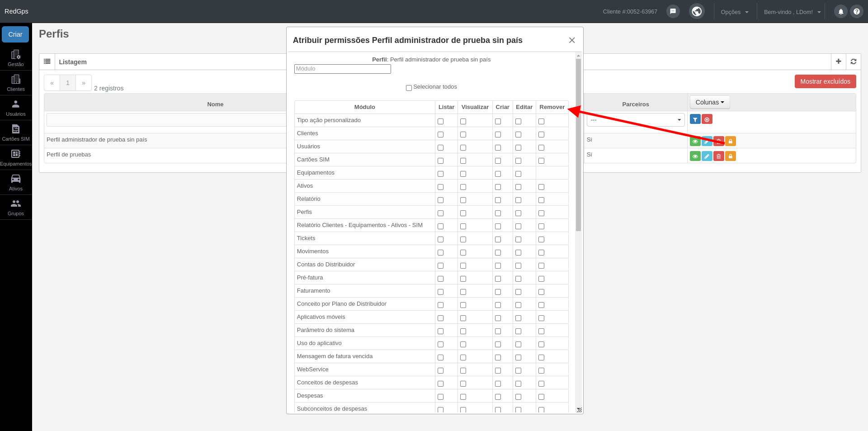Go to next page with » button
The height and width of the screenshot is (431, 868).
84,83
